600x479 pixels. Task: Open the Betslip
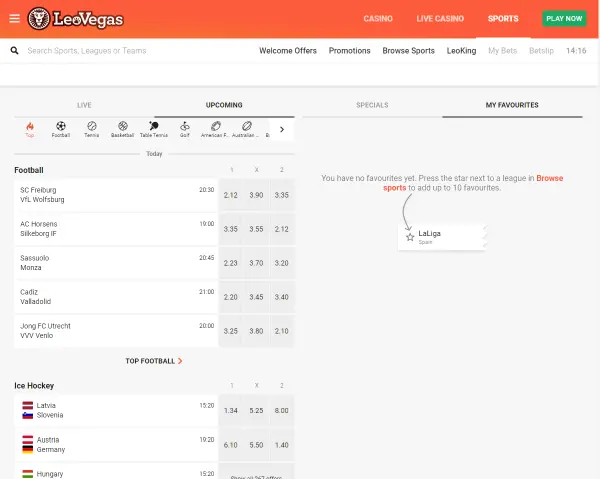coord(541,51)
